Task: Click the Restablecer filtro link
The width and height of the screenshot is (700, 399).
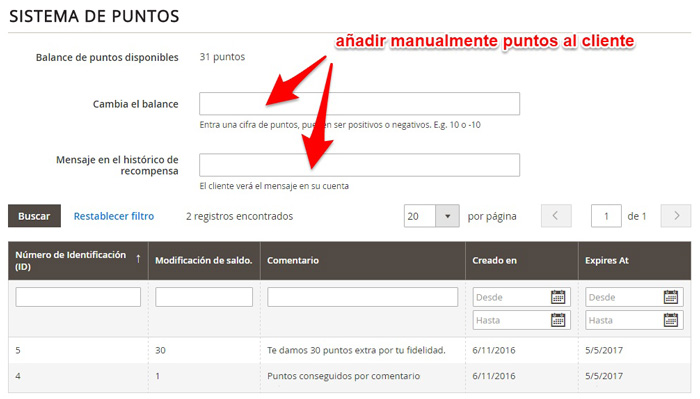Action: (114, 216)
